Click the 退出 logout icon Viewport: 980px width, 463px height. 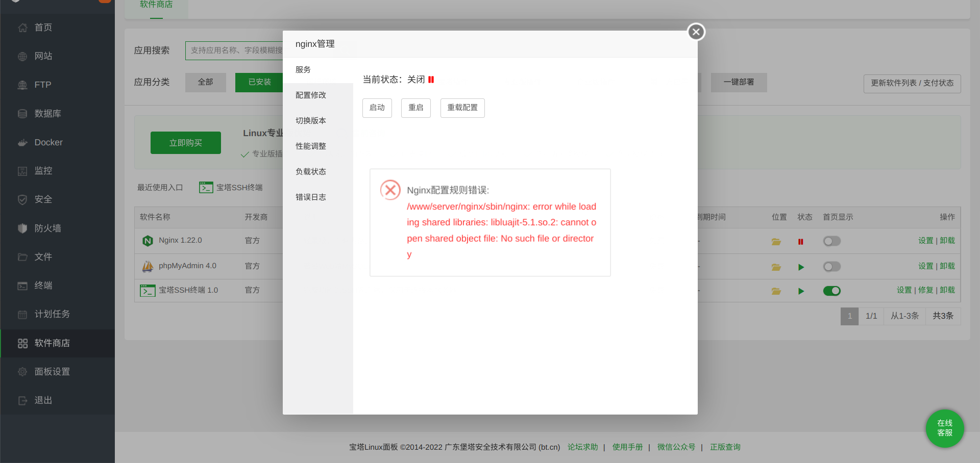22,401
